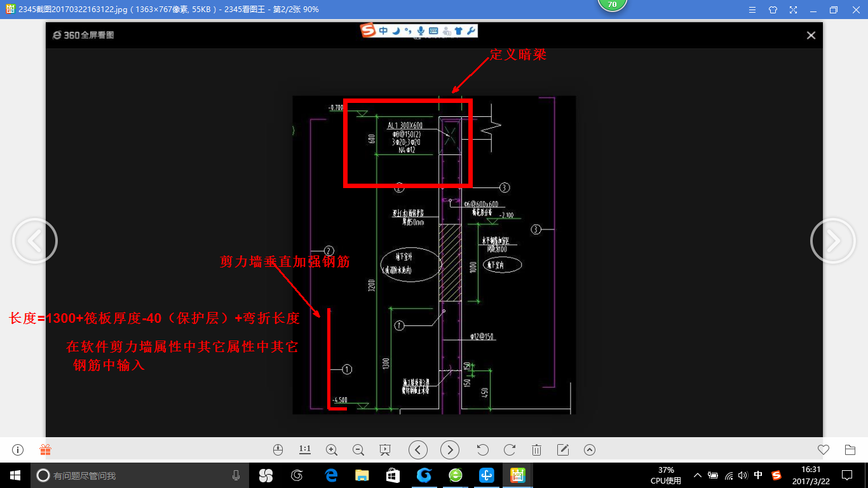Open Sogou wrench tools icon
Screen dimensions: 868x488
coord(471,30)
